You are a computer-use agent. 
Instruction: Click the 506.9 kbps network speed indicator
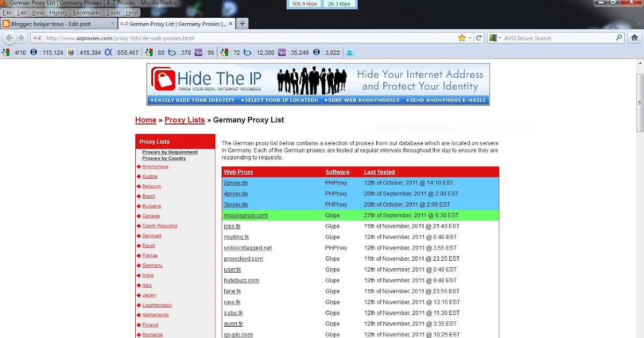click(304, 4)
